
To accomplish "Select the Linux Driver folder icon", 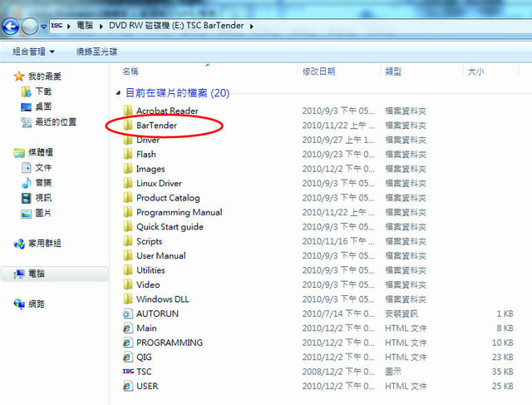I will (128, 183).
